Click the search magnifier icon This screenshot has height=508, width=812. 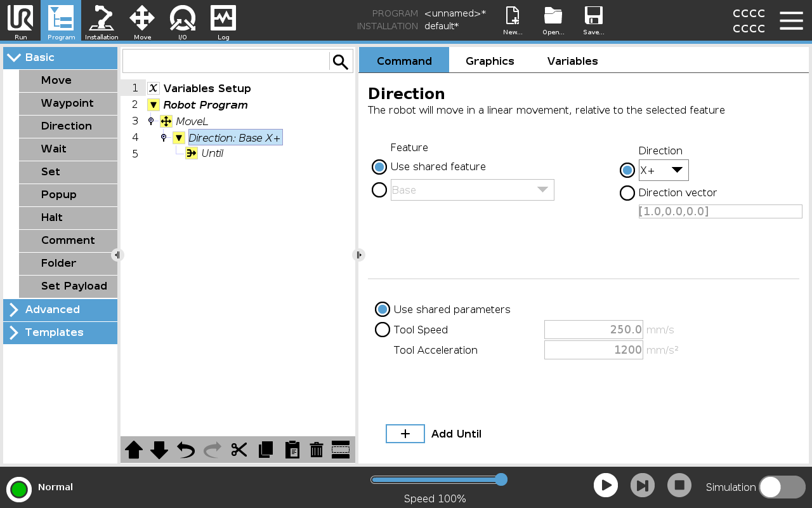coord(341,62)
